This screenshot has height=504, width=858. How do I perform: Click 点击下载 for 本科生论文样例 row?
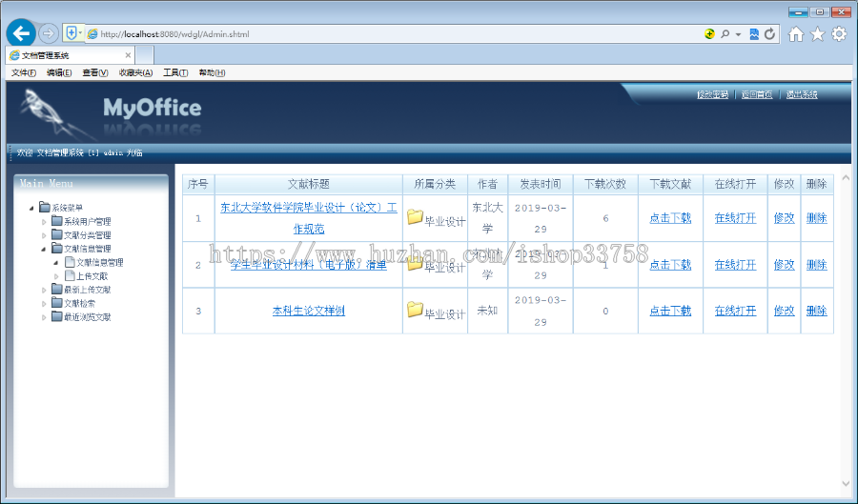(670, 311)
